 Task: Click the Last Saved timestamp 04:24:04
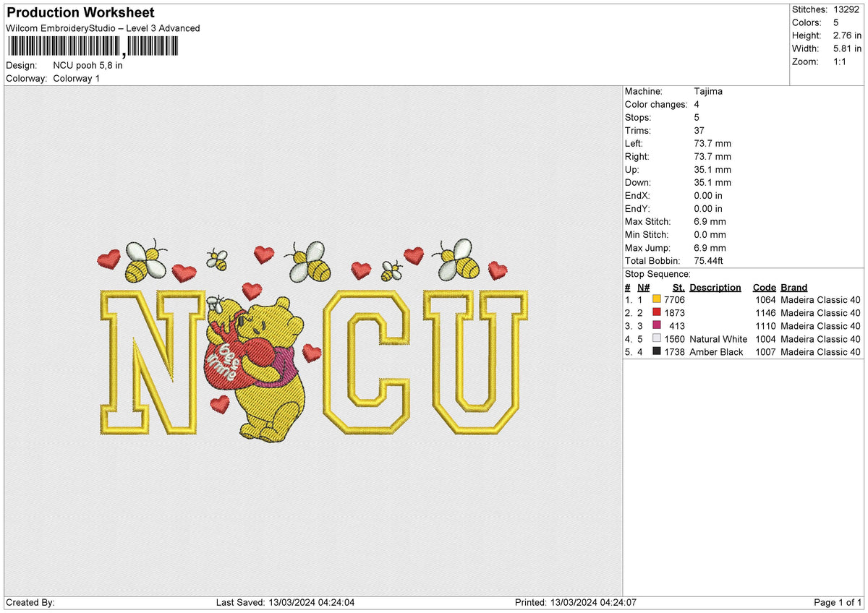point(336,602)
